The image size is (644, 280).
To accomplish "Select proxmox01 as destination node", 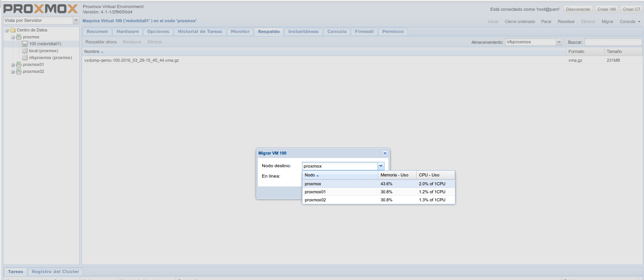I will tap(315, 192).
